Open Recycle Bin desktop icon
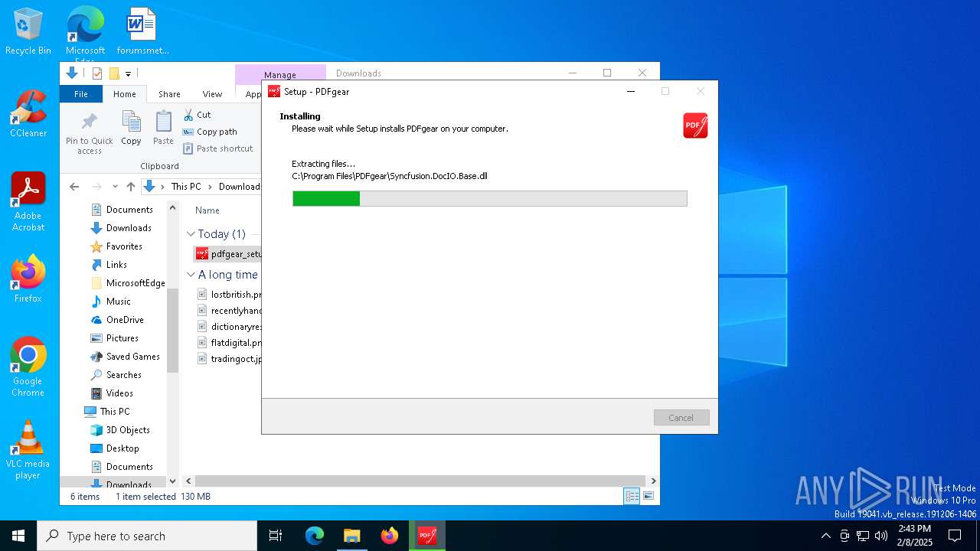The width and height of the screenshot is (980, 551). coord(28,31)
